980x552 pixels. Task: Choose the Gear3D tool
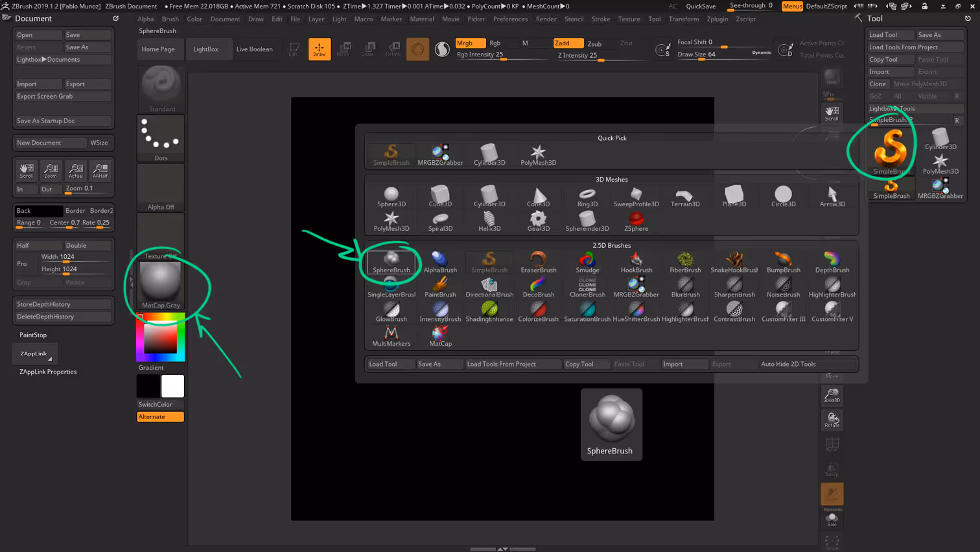pyautogui.click(x=538, y=222)
